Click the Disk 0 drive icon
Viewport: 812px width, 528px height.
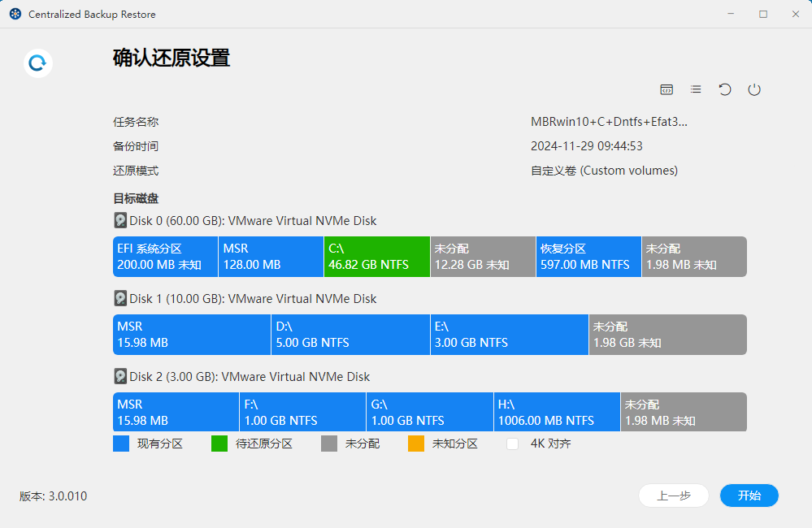click(120, 221)
